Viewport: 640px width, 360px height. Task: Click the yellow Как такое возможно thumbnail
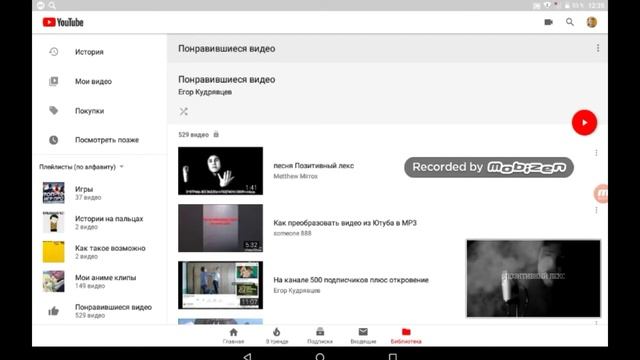tap(53, 251)
